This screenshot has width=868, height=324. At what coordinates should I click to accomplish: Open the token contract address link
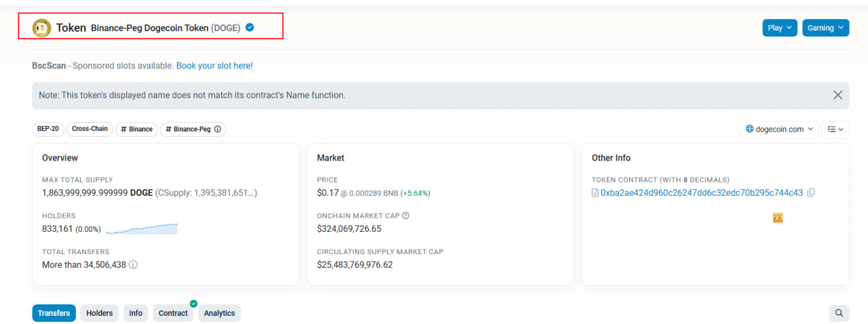pos(701,193)
